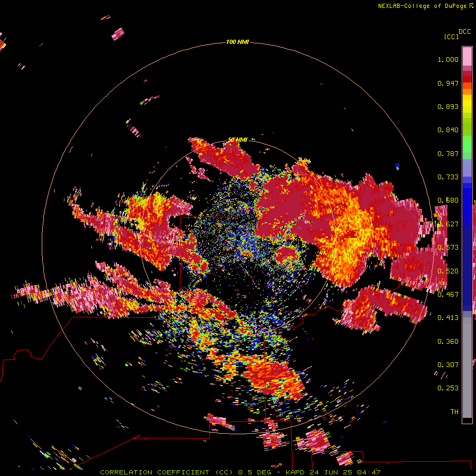Select the 1.000 scale value
476x476 pixels.
click(x=448, y=59)
